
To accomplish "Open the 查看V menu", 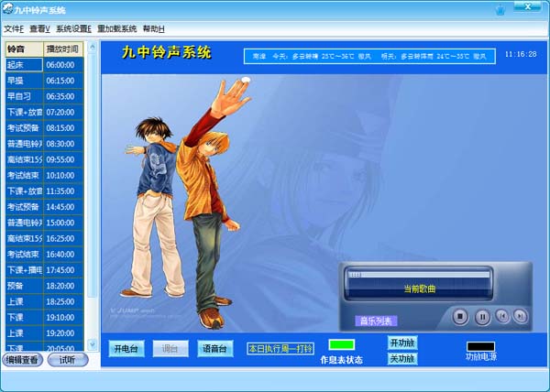I will (x=39, y=29).
